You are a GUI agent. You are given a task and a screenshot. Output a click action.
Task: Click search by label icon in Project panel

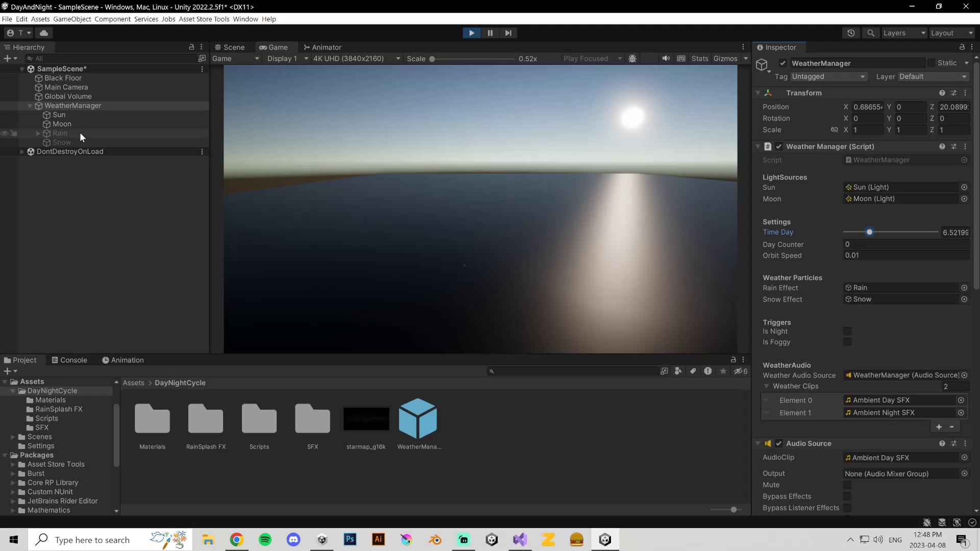pos(693,371)
